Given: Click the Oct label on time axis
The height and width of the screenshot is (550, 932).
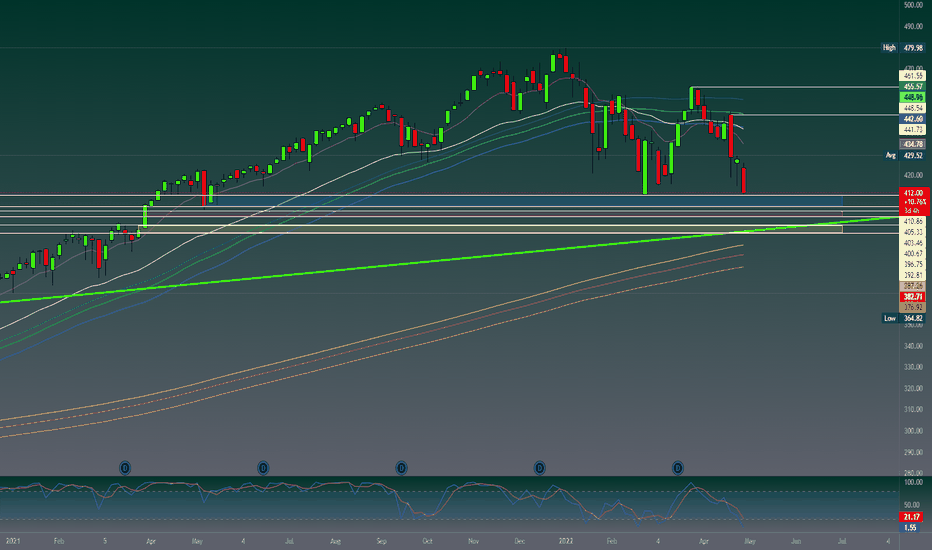Looking at the screenshot, I should tap(427, 541).
